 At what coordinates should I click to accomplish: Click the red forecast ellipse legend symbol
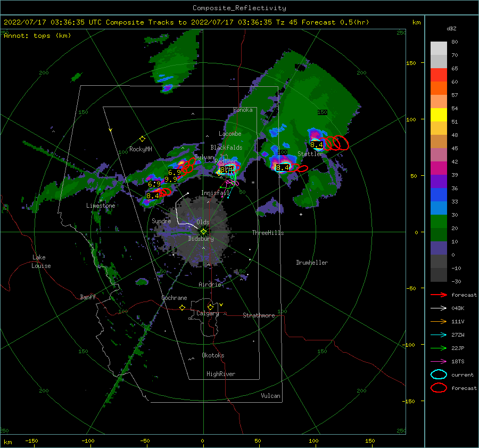439,388
